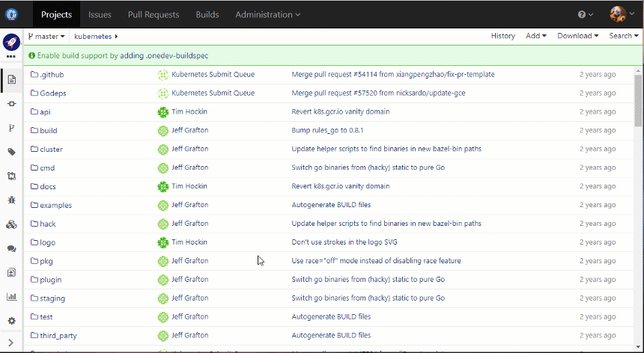The height and width of the screenshot is (353, 644).
Task: Open the commits sidebar icon
Action: (11, 104)
